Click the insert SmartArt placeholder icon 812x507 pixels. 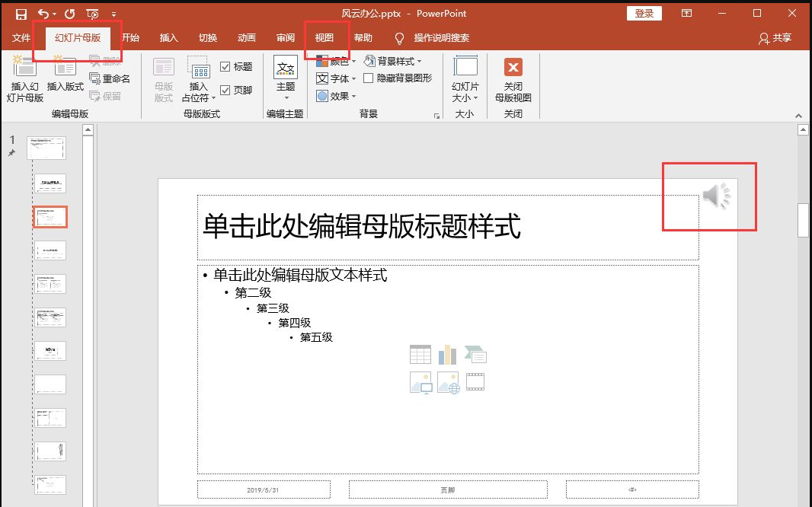[475, 355]
